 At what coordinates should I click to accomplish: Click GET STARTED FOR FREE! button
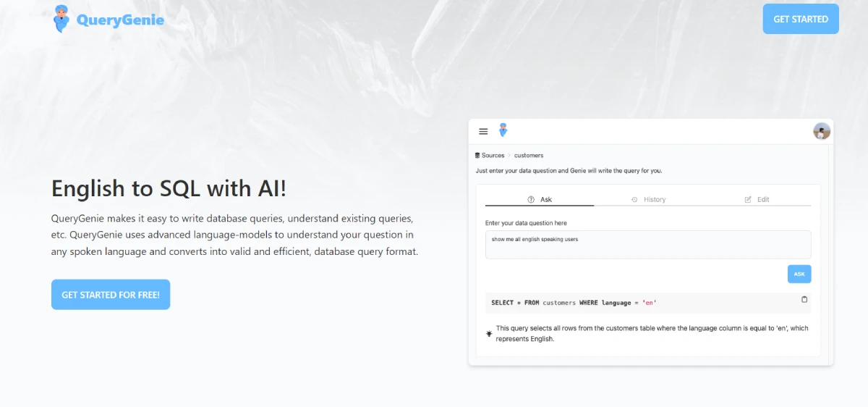(x=111, y=295)
